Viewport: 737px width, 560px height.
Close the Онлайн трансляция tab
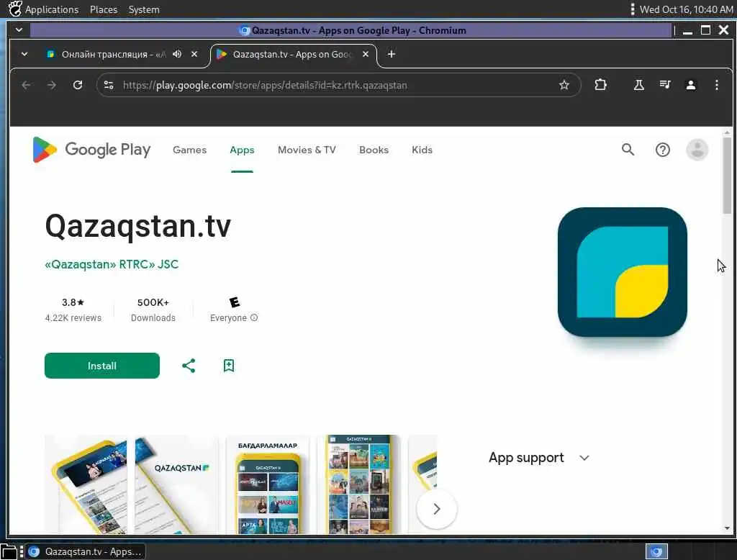[x=194, y=54]
